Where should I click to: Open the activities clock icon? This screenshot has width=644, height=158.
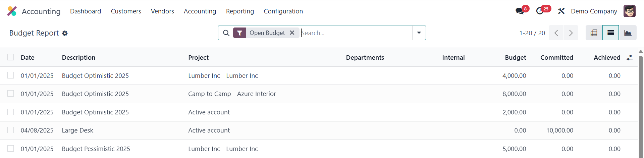[x=540, y=11]
